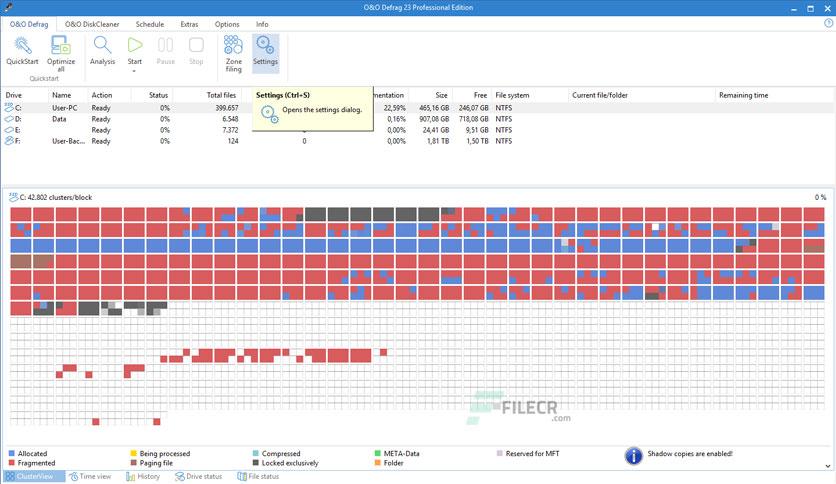This screenshot has height=484, width=836.
Task: Click the Allocated blue legend swatch
Action: pyautogui.click(x=12, y=454)
